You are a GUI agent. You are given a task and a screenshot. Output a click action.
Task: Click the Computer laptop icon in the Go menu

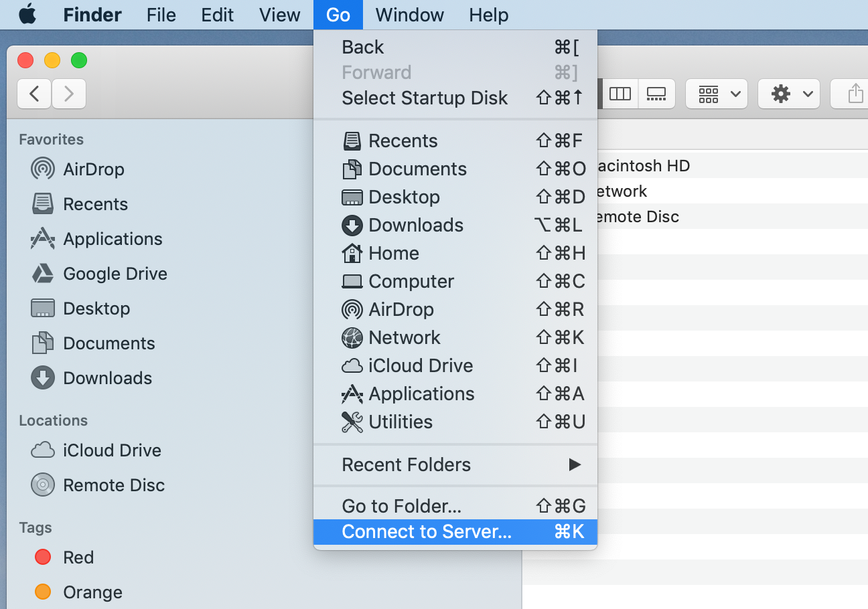tap(352, 282)
